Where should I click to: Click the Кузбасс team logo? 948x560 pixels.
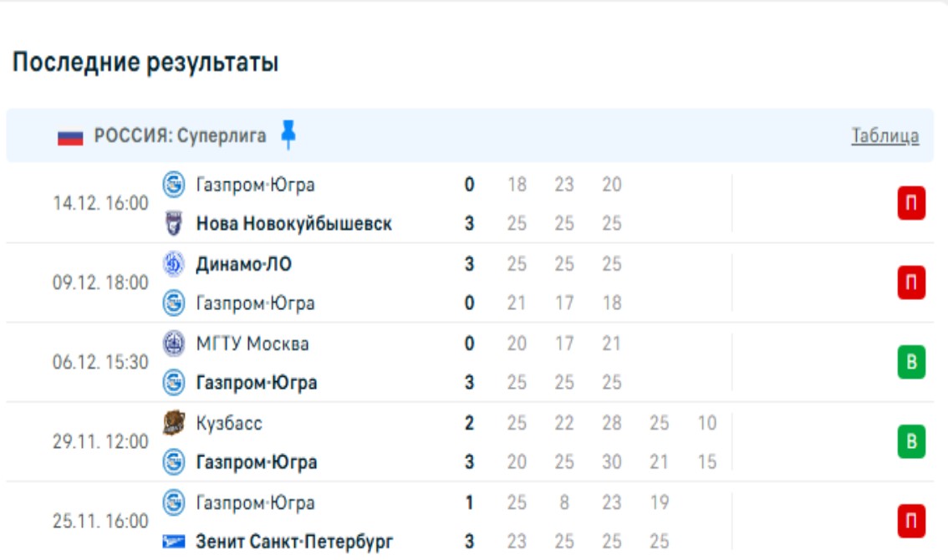click(x=173, y=423)
